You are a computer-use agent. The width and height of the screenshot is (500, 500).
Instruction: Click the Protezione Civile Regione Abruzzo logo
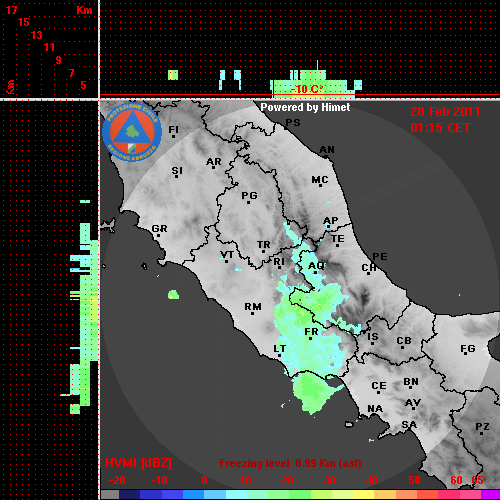point(132,132)
